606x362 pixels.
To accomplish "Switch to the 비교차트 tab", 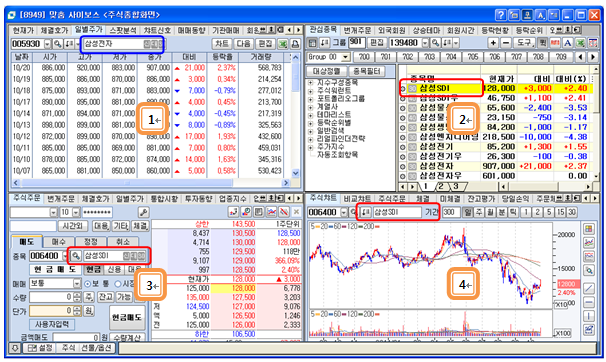I will [357, 199].
